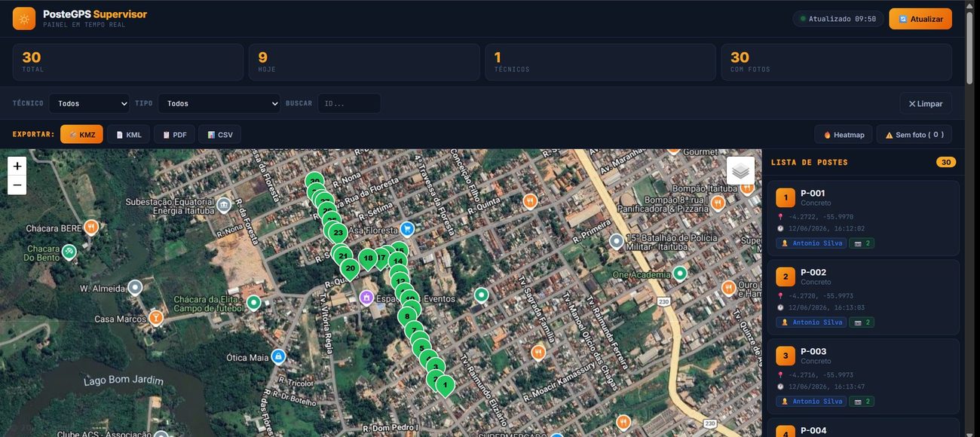
Task: Click the Total count stat card
Action: tap(128, 62)
